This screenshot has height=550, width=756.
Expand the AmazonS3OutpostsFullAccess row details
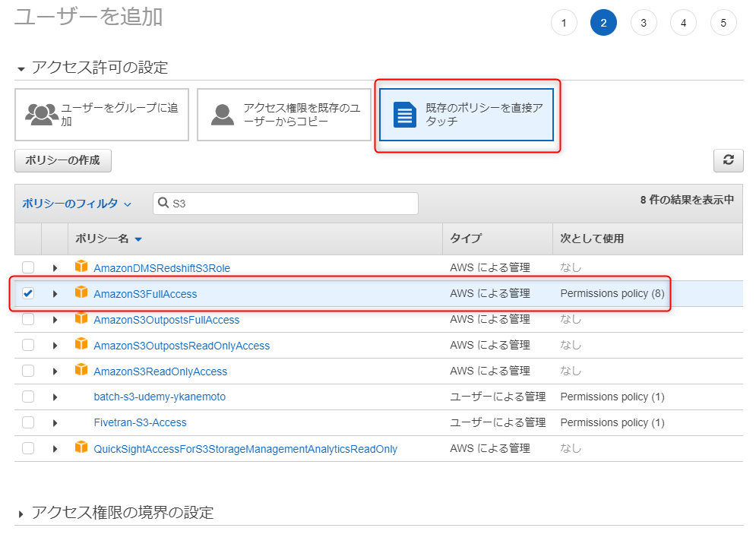pos(55,320)
